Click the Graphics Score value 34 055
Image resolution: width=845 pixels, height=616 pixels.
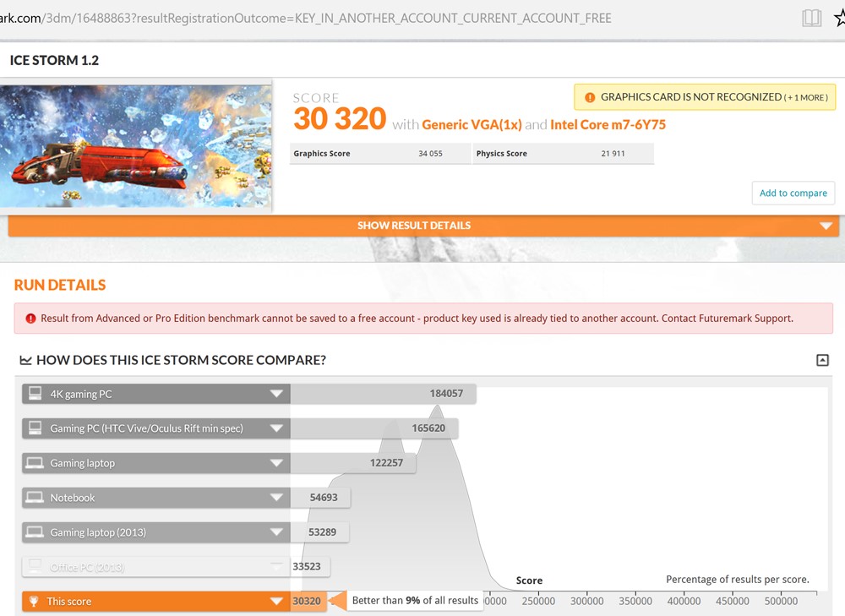pos(430,154)
